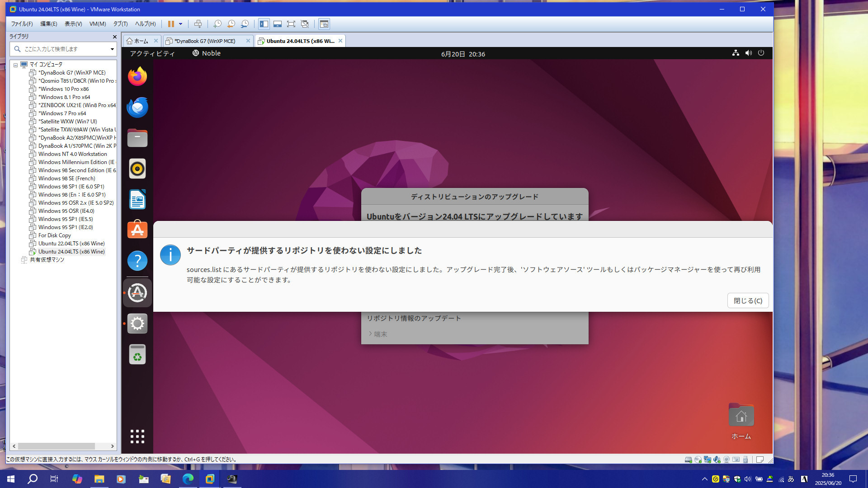Select Windows 98 SE (French) VM
868x488 pixels.
point(66,178)
